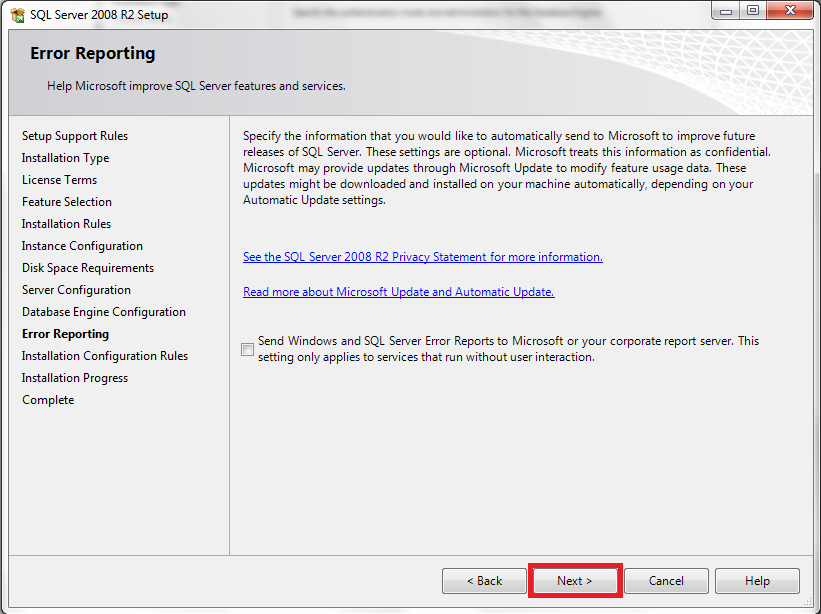
Task: Close the SQL Server Setup window
Action: tap(790, 11)
